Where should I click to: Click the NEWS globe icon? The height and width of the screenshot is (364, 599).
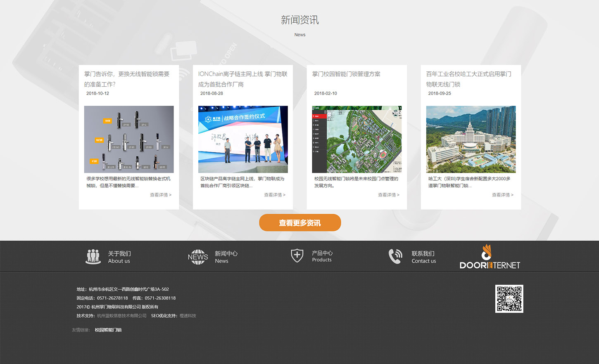pyautogui.click(x=198, y=257)
